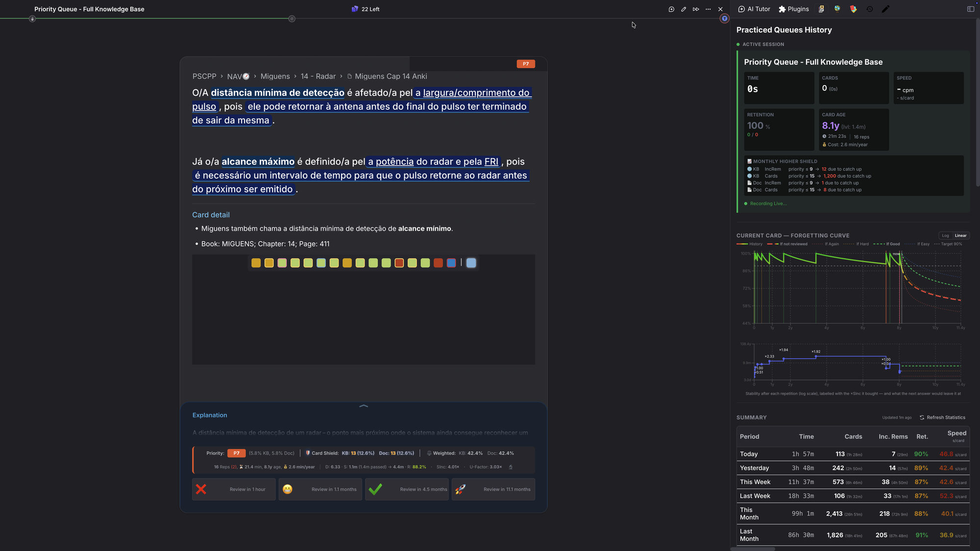980x551 pixels.
Task: Click the P7 priority badge in stats bar
Action: point(236,453)
